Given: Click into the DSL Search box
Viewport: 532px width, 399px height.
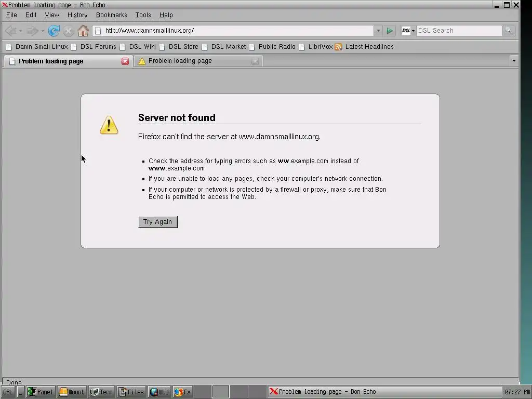Looking at the screenshot, I should (459, 31).
